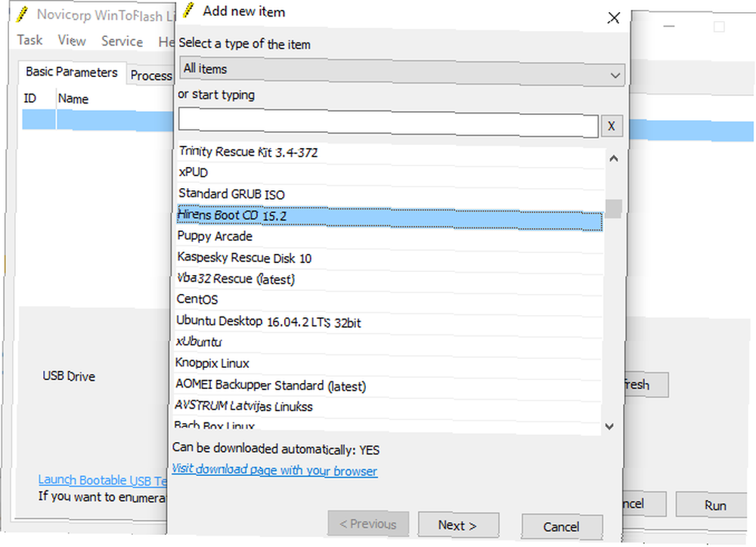Click the Cancel button in Add new item dialog
Screen dimensions: 756x547
[x=561, y=527]
